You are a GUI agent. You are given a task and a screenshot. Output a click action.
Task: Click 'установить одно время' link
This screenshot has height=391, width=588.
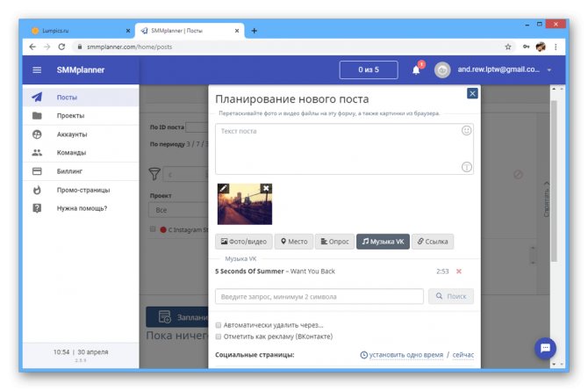coord(406,355)
